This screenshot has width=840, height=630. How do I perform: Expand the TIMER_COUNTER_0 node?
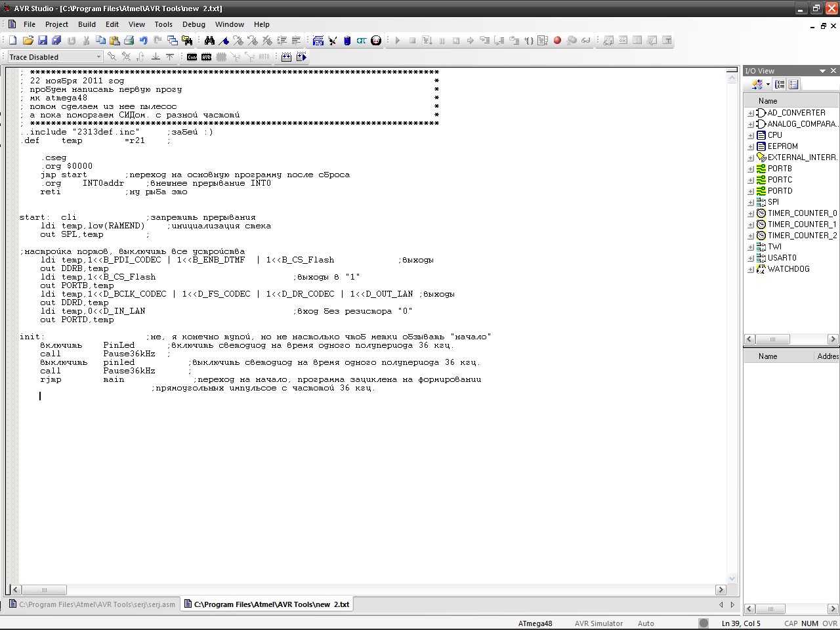(x=751, y=213)
